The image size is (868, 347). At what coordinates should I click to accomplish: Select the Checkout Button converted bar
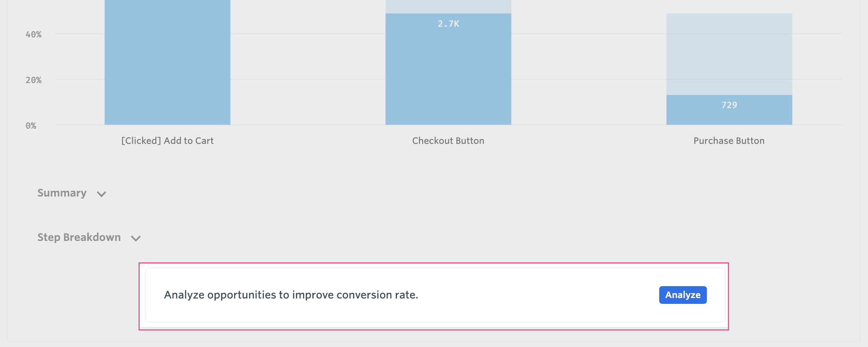448,69
